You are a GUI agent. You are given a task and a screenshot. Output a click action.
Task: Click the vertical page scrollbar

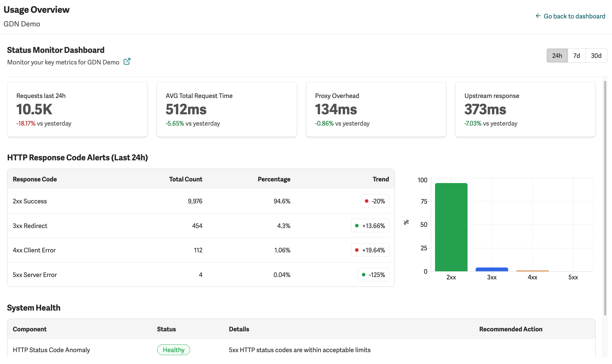pos(605,196)
